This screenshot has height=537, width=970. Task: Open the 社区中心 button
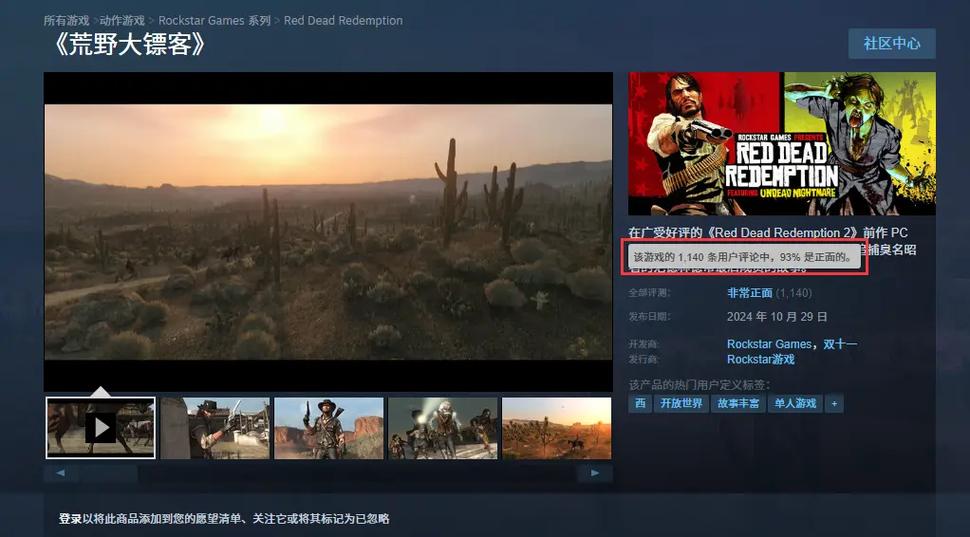tap(891, 43)
